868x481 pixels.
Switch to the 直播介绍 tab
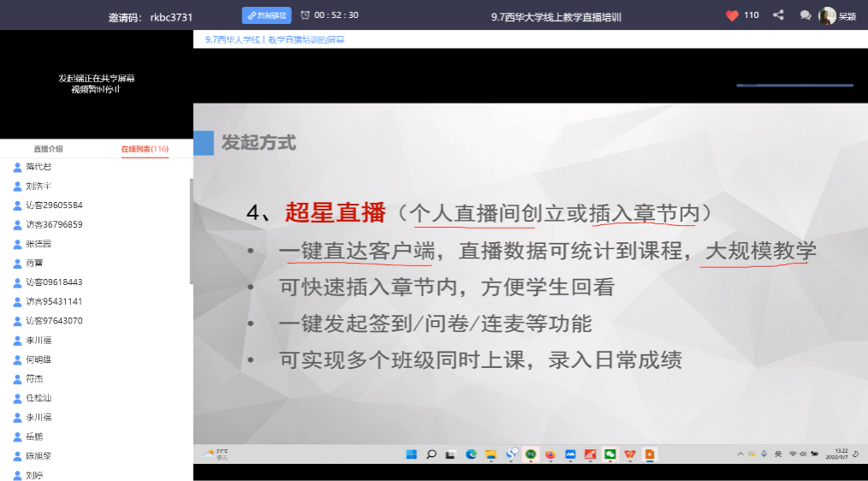(x=48, y=149)
